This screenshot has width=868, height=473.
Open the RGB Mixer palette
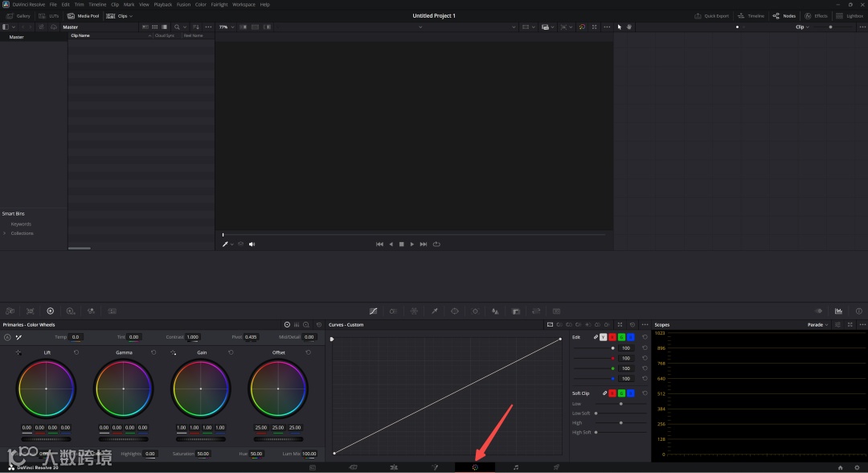coord(91,311)
